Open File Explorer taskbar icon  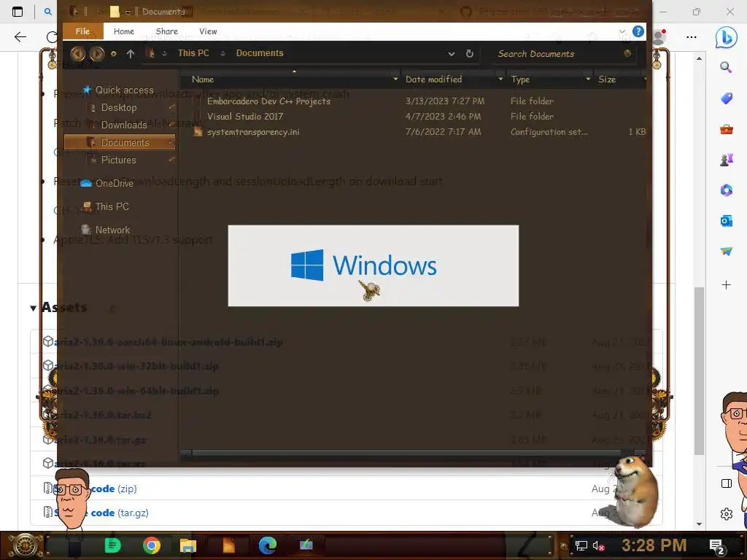pos(187,545)
